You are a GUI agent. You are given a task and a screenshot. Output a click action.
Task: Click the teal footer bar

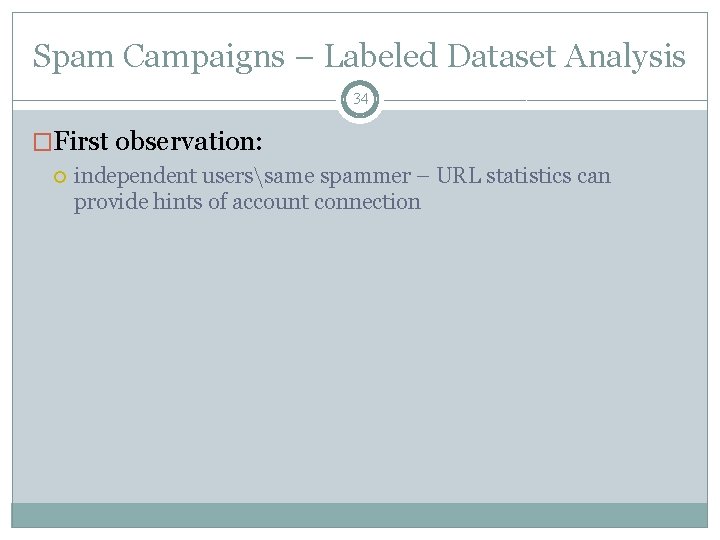coord(360,516)
